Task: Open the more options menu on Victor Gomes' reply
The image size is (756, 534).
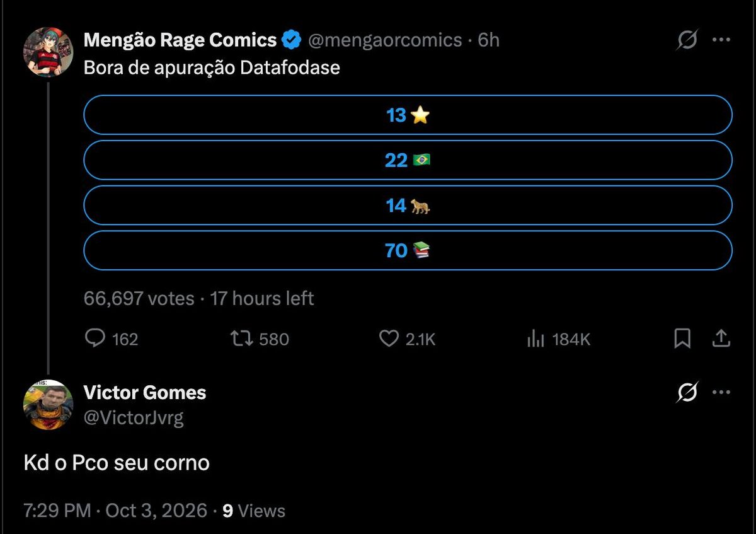Action: (x=721, y=393)
